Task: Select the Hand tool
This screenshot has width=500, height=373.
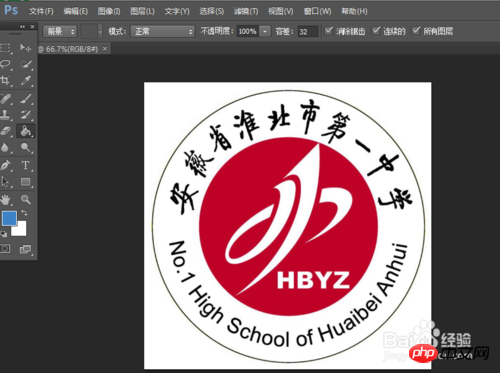Action: click(5, 200)
